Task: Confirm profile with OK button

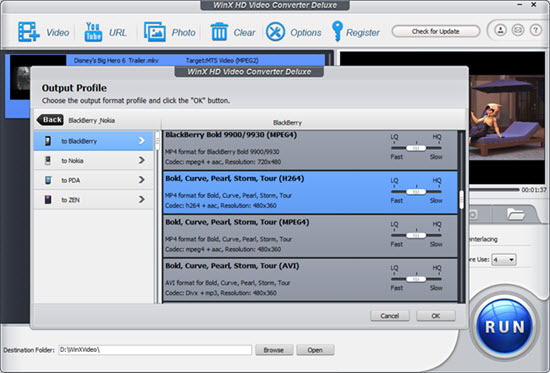Action: [436, 316]
